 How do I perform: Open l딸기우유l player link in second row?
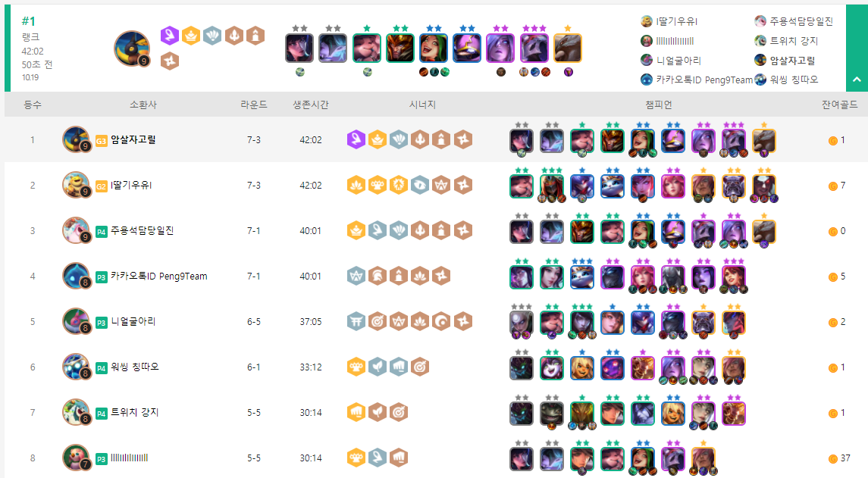tap(131, 186)
